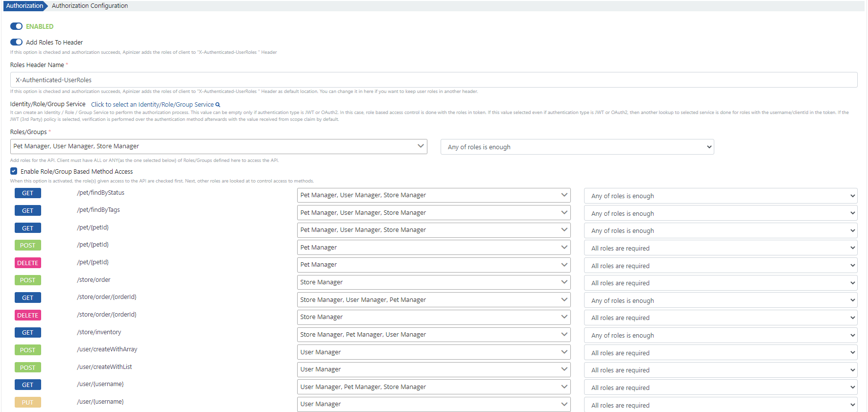Uncheck Enable Role/Group Based Method Access
The height and width of the screenshot is (412, 868).
pyautogui.click(x=14, y=171)
